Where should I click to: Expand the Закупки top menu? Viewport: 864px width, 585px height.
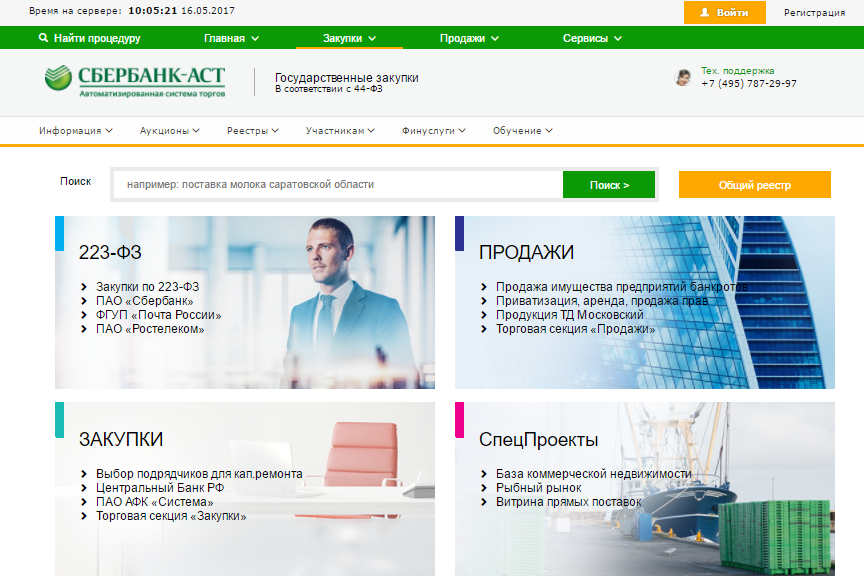[x=349, y=38]
